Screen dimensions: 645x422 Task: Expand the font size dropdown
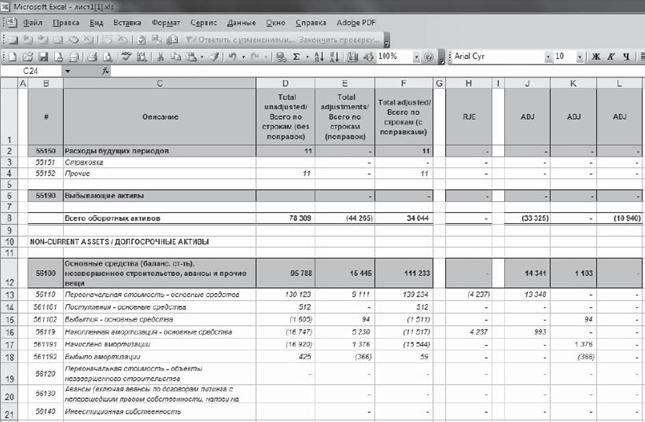(x=578, y=57)
